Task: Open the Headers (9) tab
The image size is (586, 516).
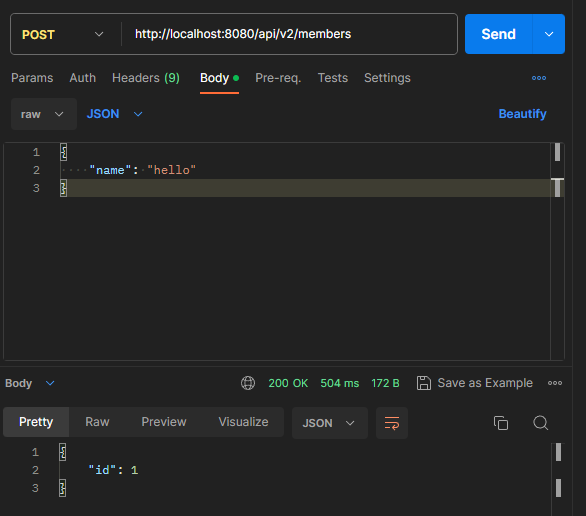Action: click(146, 78)
